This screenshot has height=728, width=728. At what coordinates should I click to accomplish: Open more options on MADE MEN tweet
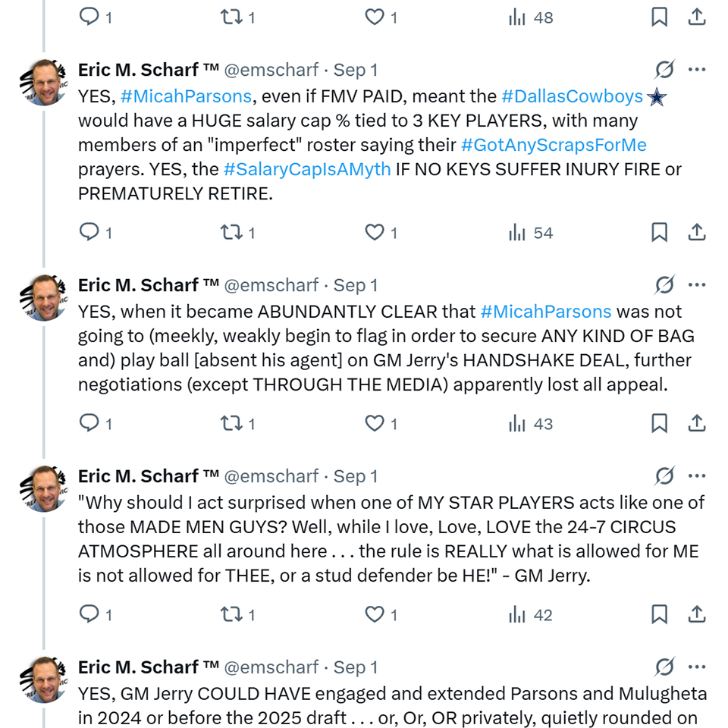coord(697,477)
